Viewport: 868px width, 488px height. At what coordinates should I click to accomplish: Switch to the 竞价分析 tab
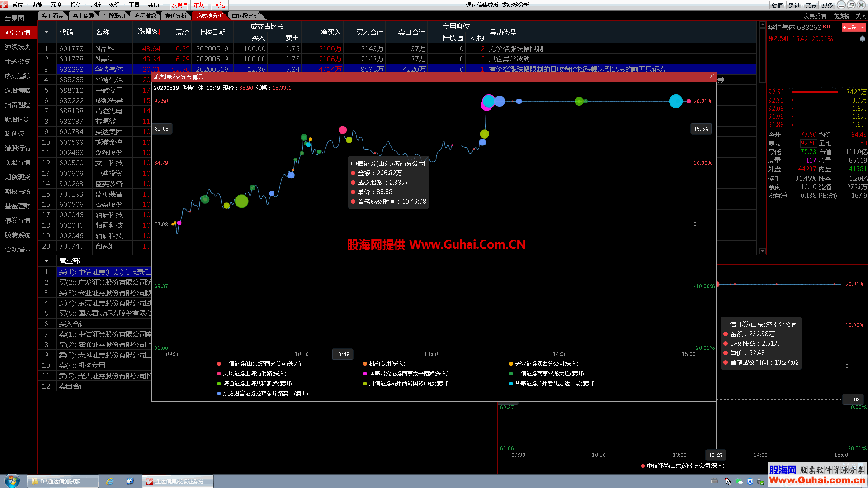click(x=176, y=16)
